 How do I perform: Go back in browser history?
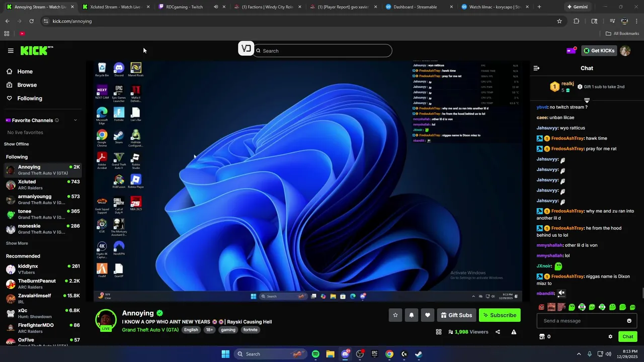7,21
